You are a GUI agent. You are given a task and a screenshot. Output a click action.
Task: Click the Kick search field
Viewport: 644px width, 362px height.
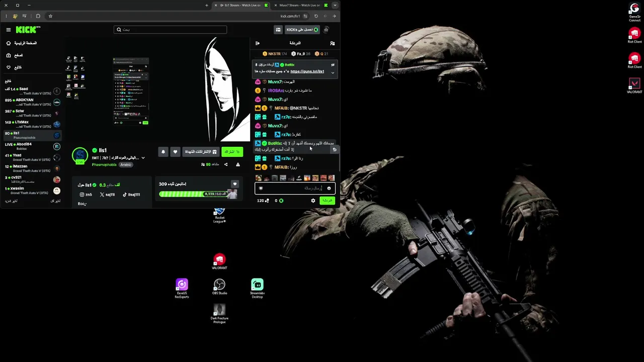pos(170,30)
